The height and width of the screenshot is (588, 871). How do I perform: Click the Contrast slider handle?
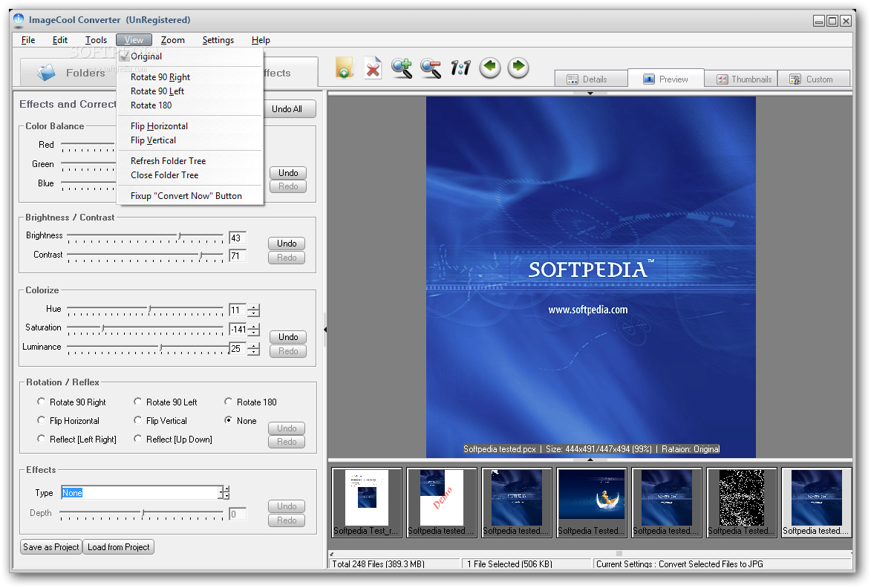click(201, 255)
